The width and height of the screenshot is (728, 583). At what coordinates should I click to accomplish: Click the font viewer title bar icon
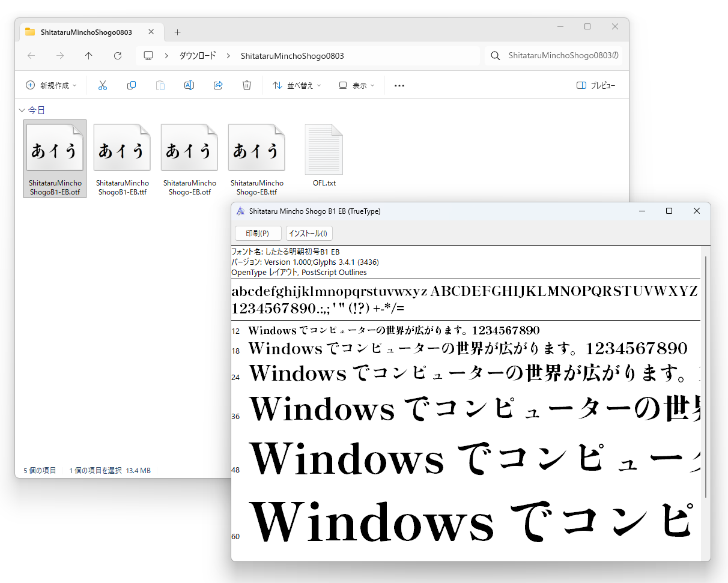pos(241,211)
